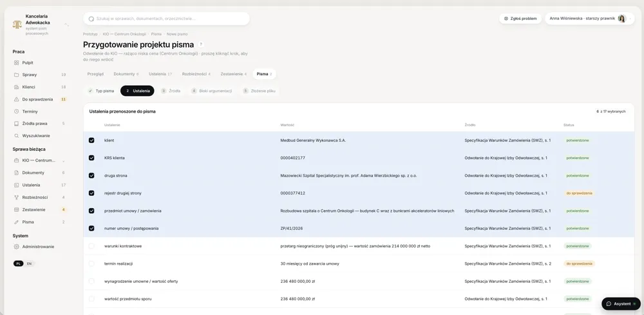Open Rozbieżności branch icon in sidebar
The image size is (644, 315).
coord(17,197)
